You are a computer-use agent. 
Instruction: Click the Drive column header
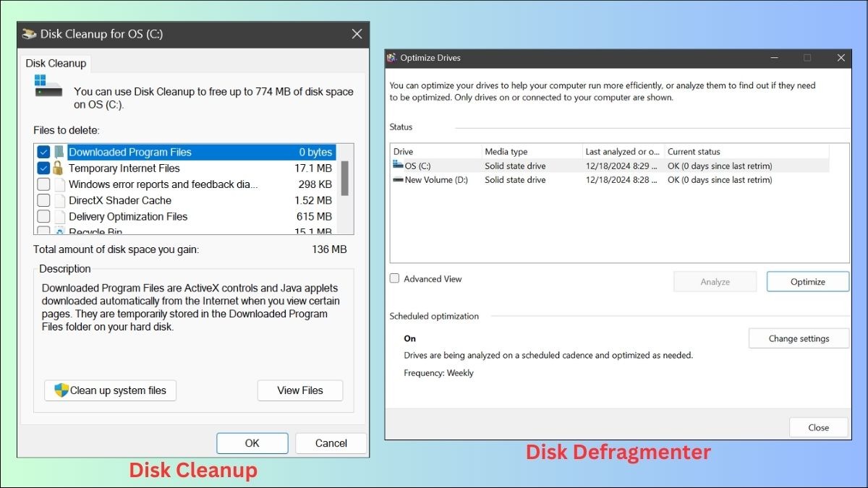436,152
